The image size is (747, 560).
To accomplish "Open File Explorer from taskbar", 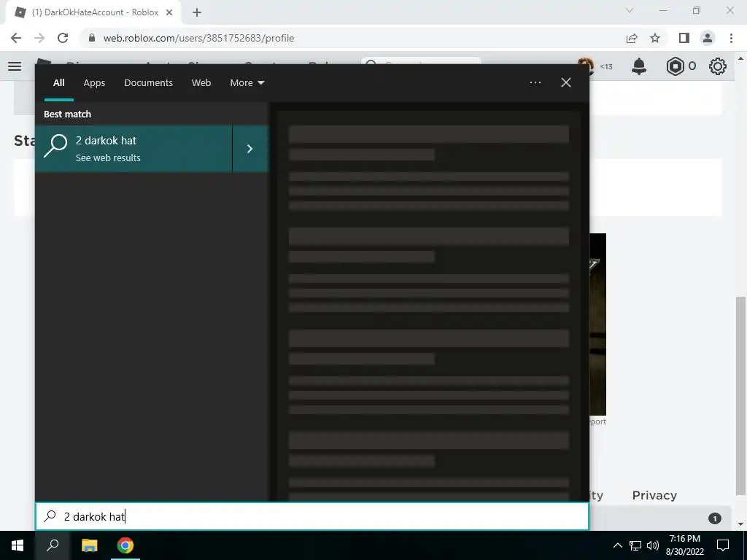I will [x=89, y=545].
